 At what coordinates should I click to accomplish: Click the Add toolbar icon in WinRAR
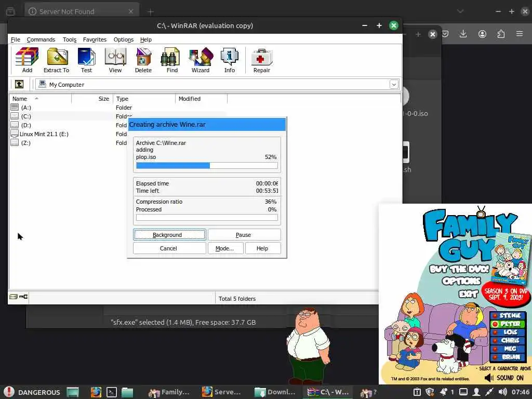[27, 60]
